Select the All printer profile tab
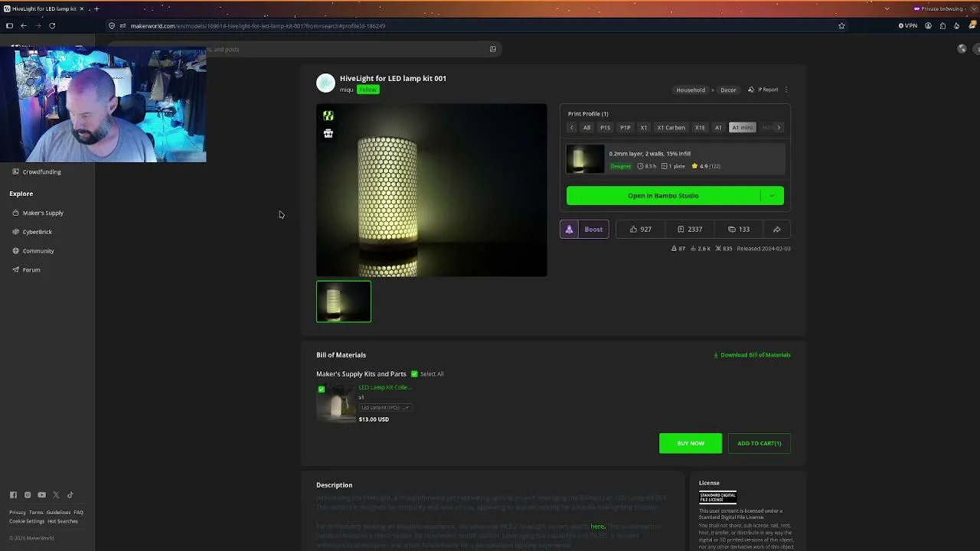980x551 pixels. coord(586,128)
